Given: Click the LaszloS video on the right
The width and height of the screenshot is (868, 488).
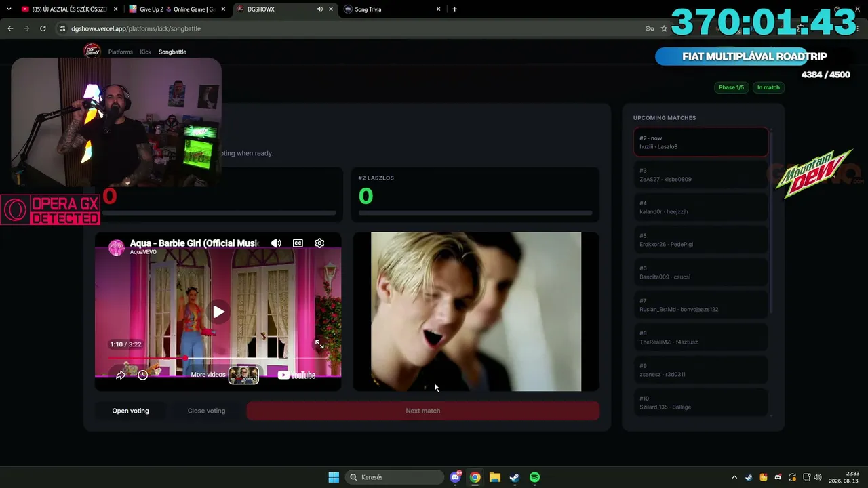Looking at the screenshot, I should [476, 312].
